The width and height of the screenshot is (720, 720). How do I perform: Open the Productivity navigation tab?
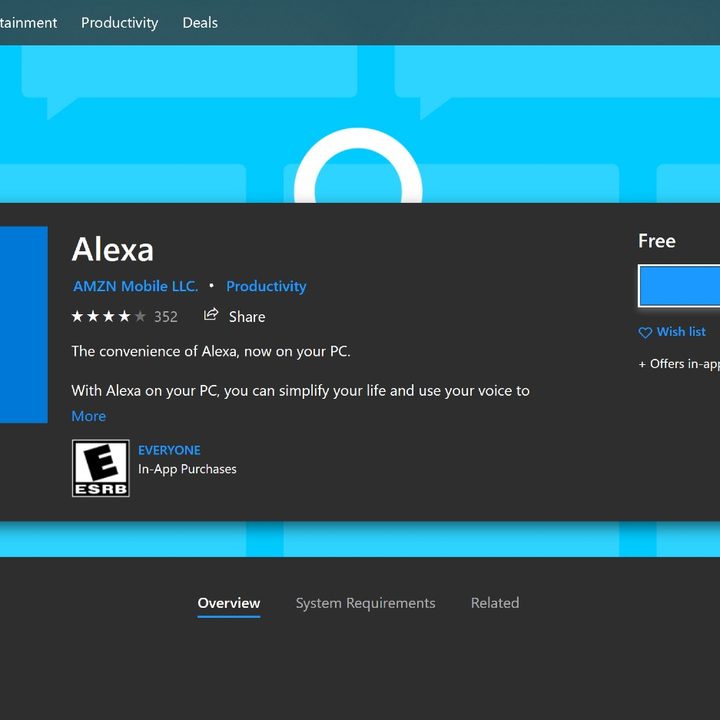pos(119,22)
